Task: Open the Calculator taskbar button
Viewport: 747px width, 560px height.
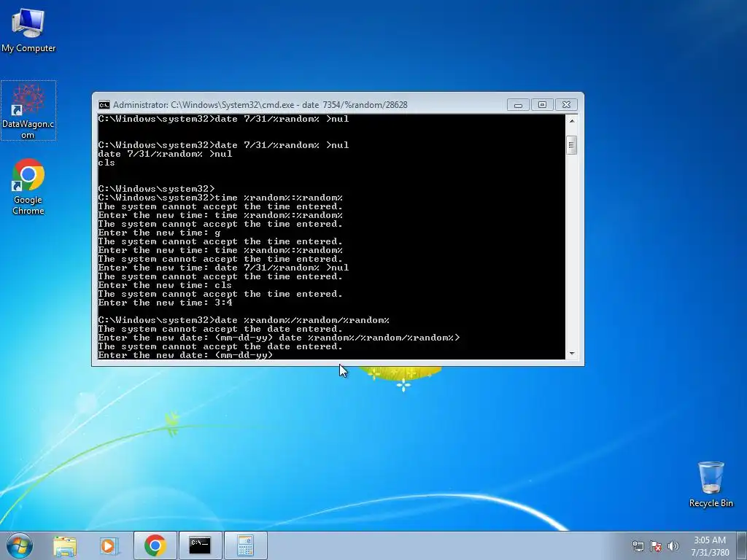Action: pyautogui.click(x=245, y=545)
